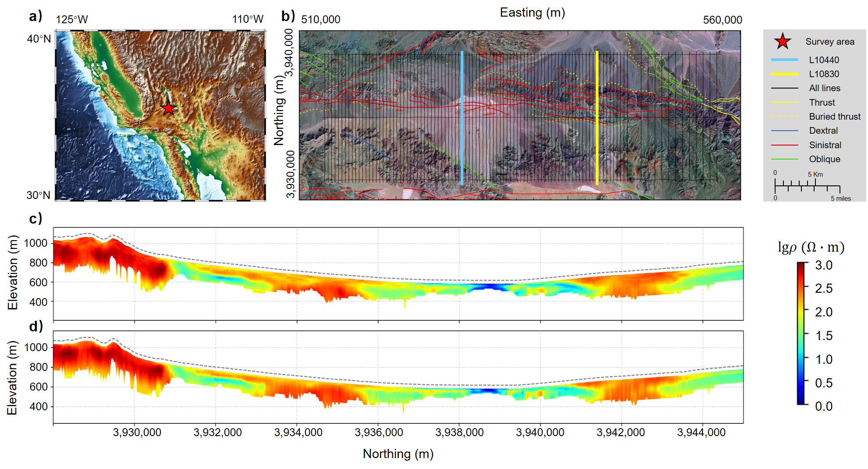The height and width of the screenshot is (469, 868).
Task: Click the "Oblique" legend label
Action: [825, 159]
